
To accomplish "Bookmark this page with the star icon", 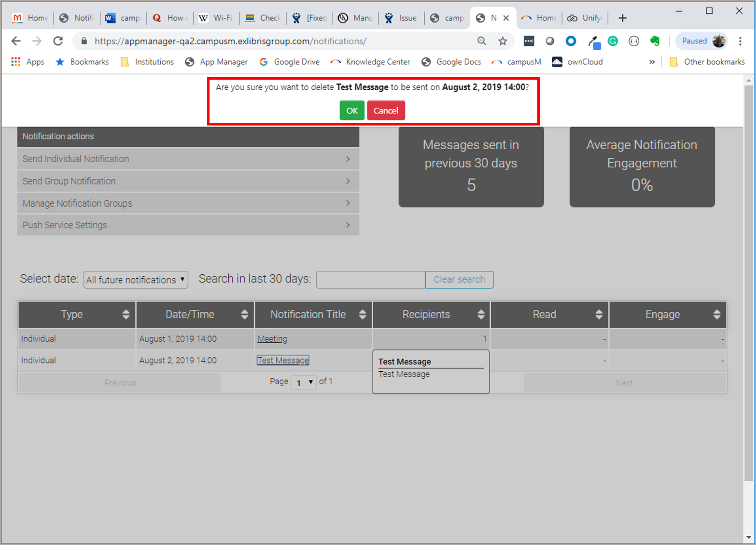I will click(x=503, y=41).
